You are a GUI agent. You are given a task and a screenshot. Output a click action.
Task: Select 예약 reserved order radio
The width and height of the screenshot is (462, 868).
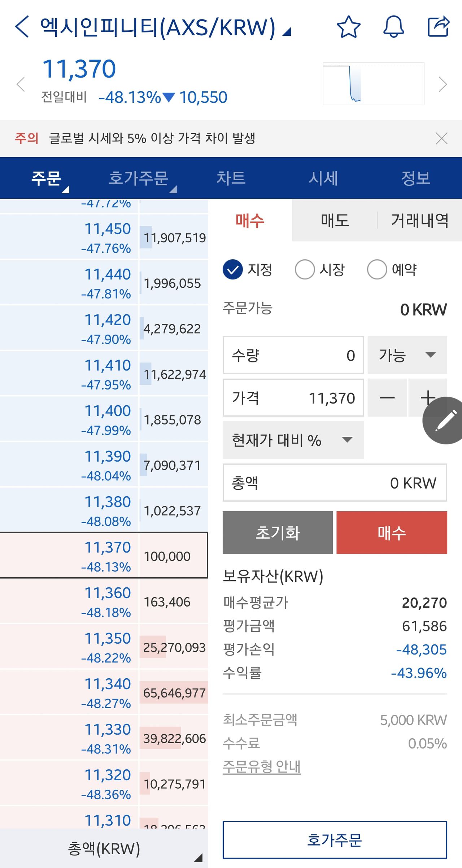pos(377,269)
